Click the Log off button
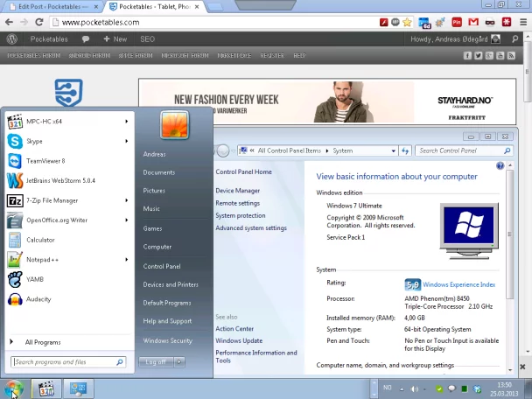 tap(156, 362)
